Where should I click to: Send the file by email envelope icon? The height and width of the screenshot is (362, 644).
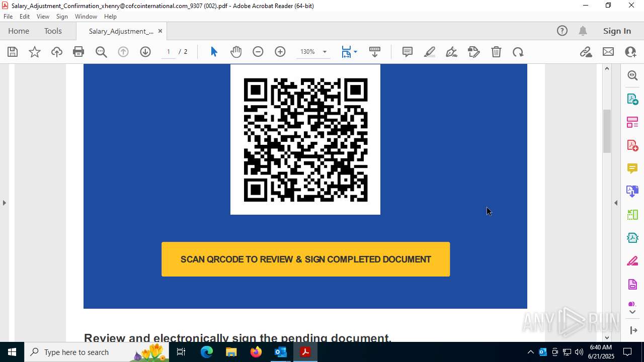pyautogui.click(x=608, y=52)
